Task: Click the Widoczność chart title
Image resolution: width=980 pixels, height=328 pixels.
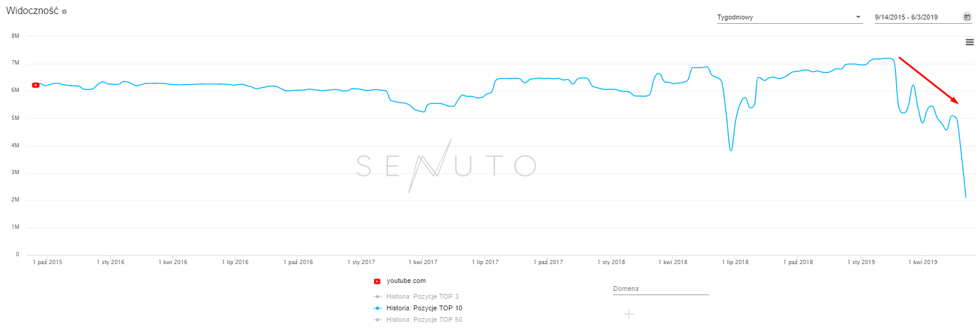Action: [32, 11]
